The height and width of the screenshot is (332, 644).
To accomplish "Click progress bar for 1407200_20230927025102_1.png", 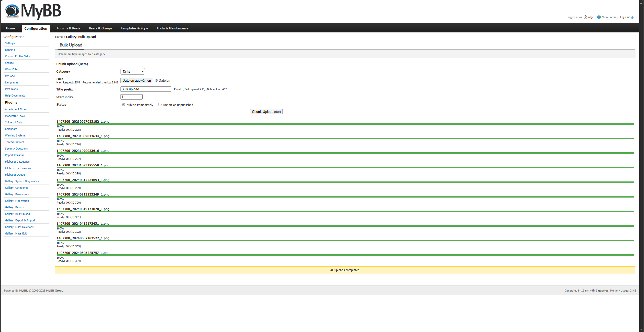I will [345, 124].
